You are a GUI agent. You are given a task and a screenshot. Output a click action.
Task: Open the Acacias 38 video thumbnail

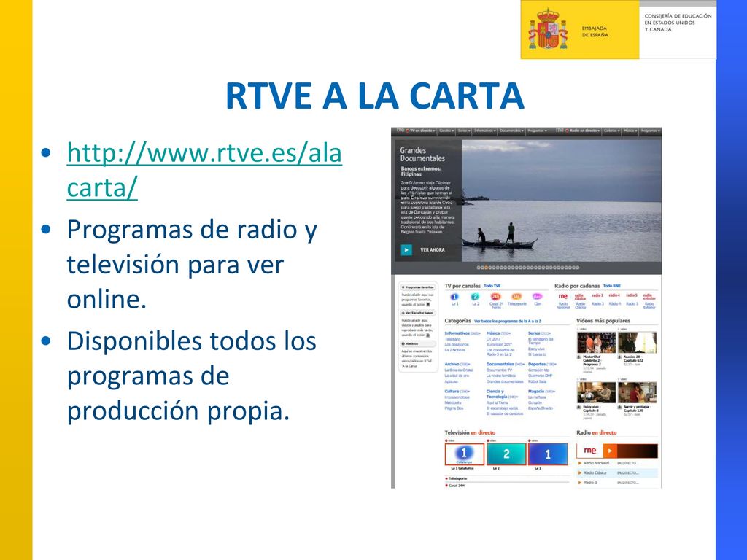pyautogui.click(x=637, y=343)
